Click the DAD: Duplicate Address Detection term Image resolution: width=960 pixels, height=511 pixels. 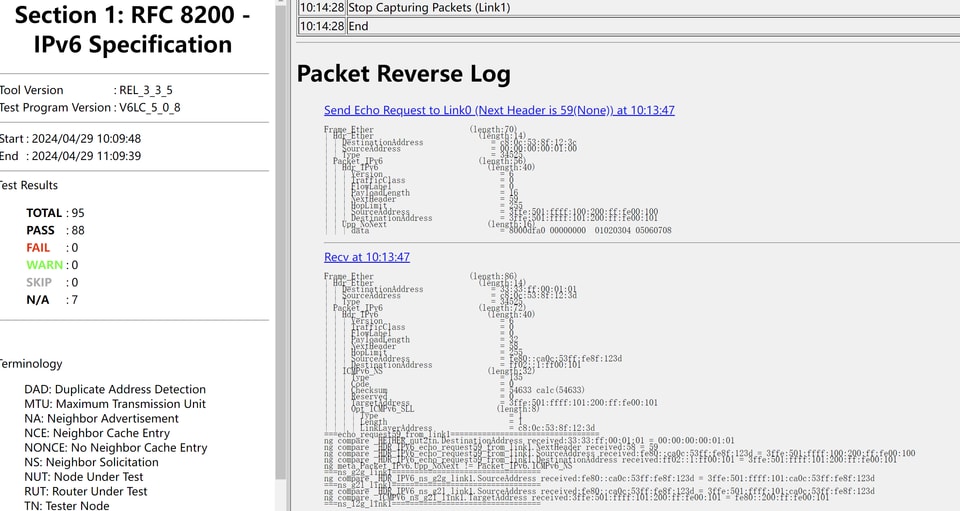115,390
